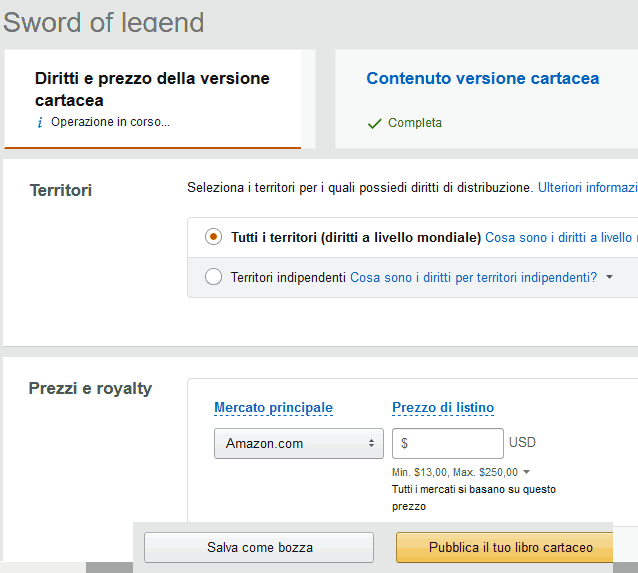Image resolution: width=638 pixels, height=573 pixels.
Task: Click the Sword of legend title
Action: (x=104, y=22)
